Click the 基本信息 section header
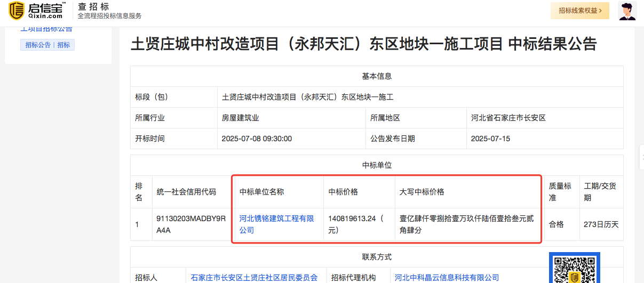This screenshot has width=644, height=283. [x=377, y=76]
